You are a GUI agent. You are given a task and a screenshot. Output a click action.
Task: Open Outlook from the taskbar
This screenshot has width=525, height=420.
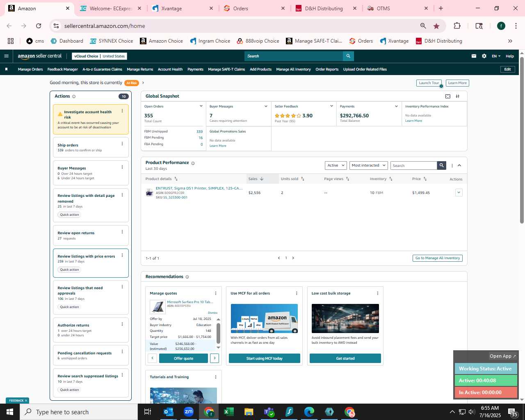point(169,412)
